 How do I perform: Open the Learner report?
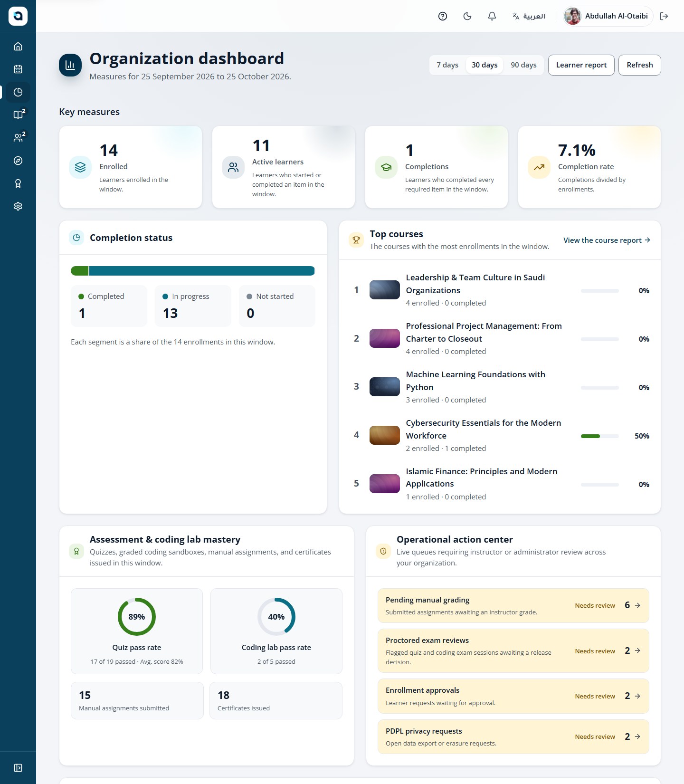(x=581, y=65)
